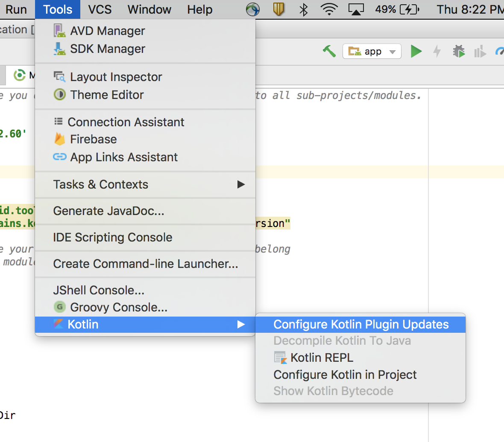Image resolution: width=504 pixels, height=442 pixels.
Task: Open Bluetooth status menu
Action: click(303, 10)
